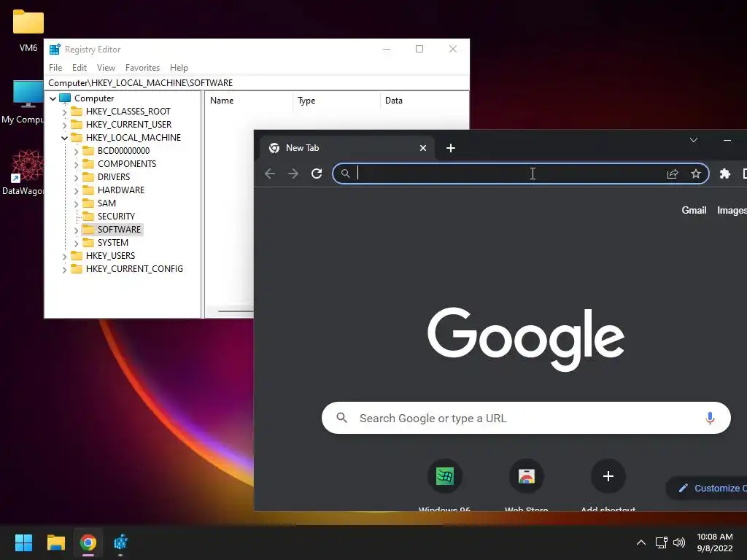The image size is (747, 560).
Task: Open the Favorites menu in Registry Editor
Action: (142, 68)
